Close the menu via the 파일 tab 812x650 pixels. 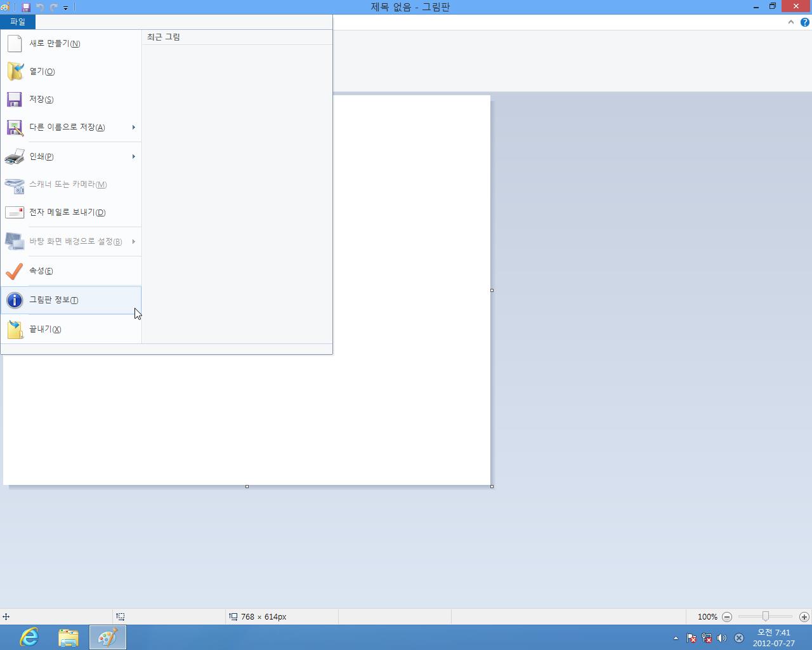tap(18, 22)
